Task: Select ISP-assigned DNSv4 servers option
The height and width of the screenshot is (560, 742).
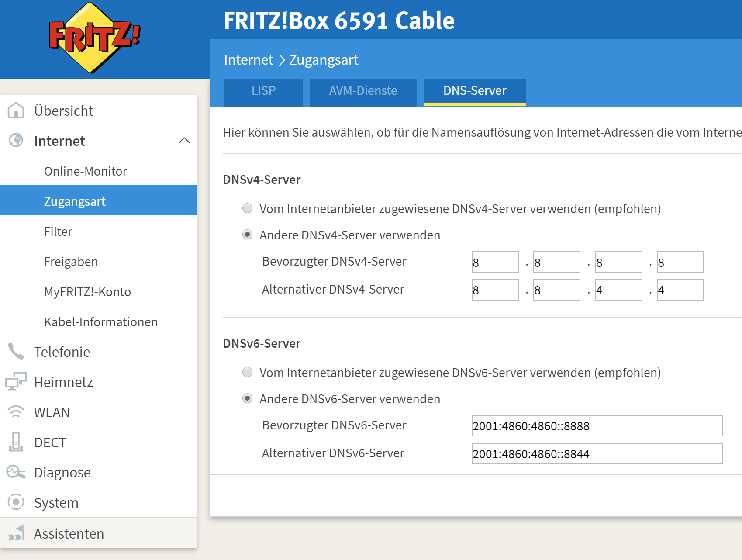Action: click(x=248, y=208)
